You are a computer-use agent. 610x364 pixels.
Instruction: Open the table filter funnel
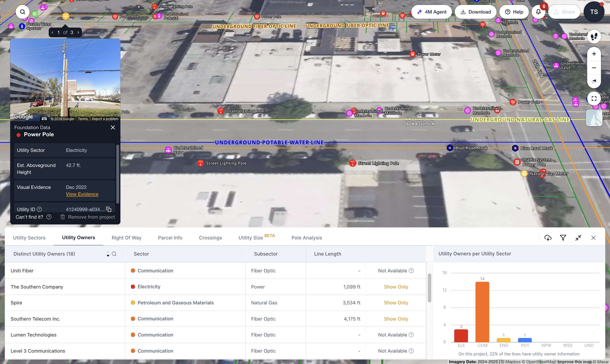click(563, 238)
